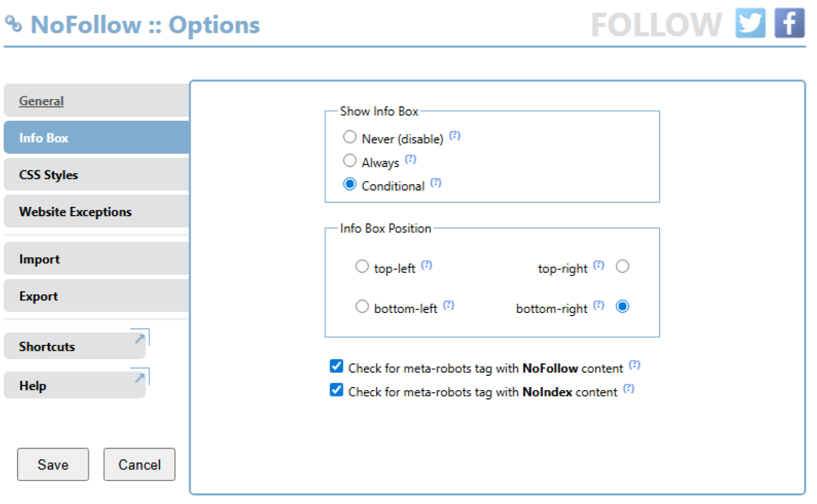Open the Website Exceptions tab
817x504 pixels.
click(97, 211)
